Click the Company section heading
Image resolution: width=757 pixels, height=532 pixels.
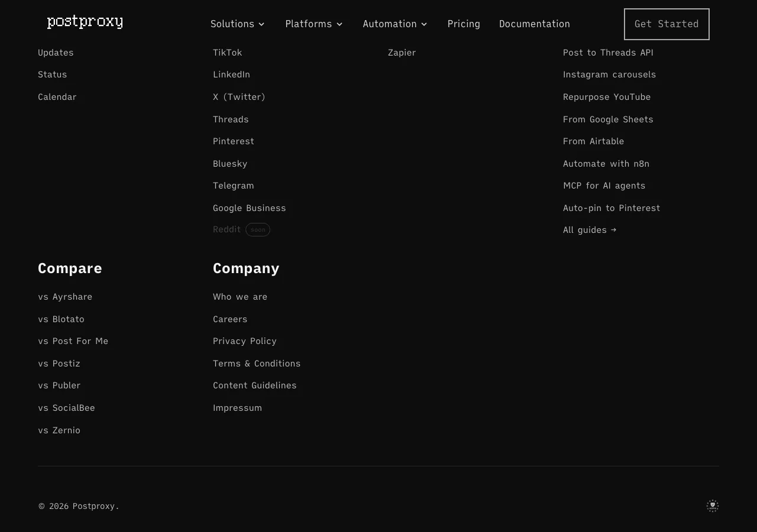[246, 268]
